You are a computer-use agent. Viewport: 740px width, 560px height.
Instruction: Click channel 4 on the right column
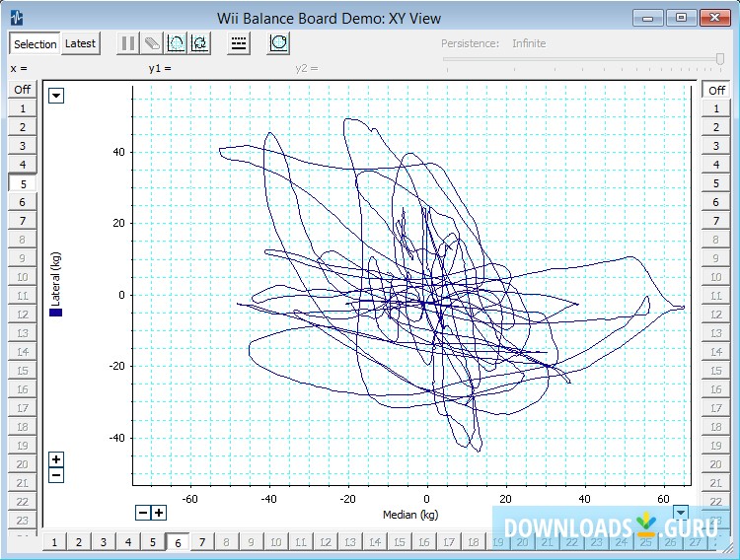716,165
